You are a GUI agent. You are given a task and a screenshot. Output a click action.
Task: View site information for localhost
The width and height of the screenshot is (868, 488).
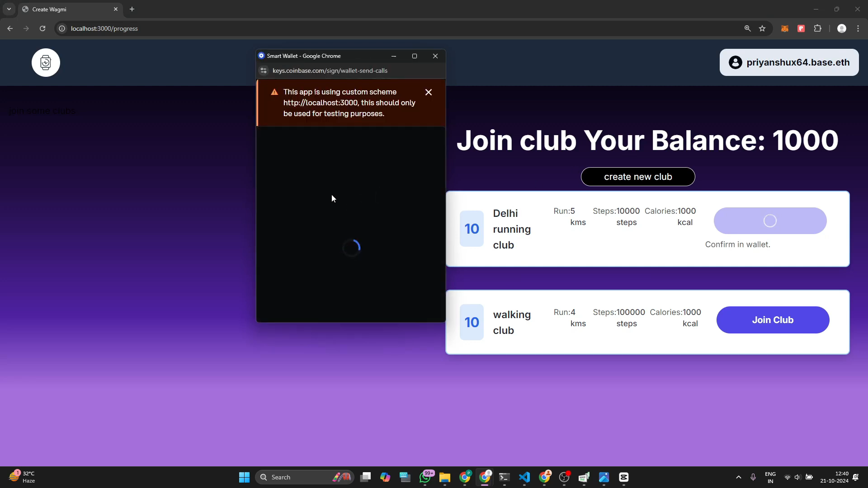[x=62, y=28]
